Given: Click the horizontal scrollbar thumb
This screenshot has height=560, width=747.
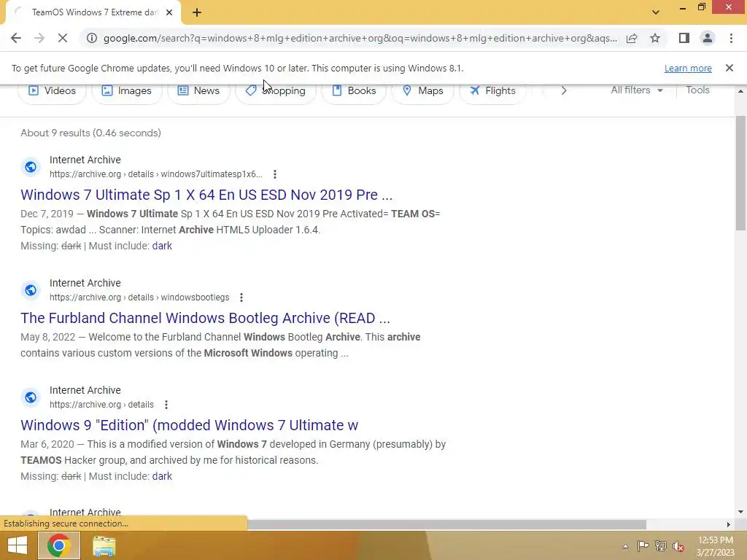Looking at the screenshot, I should point(446,524).
